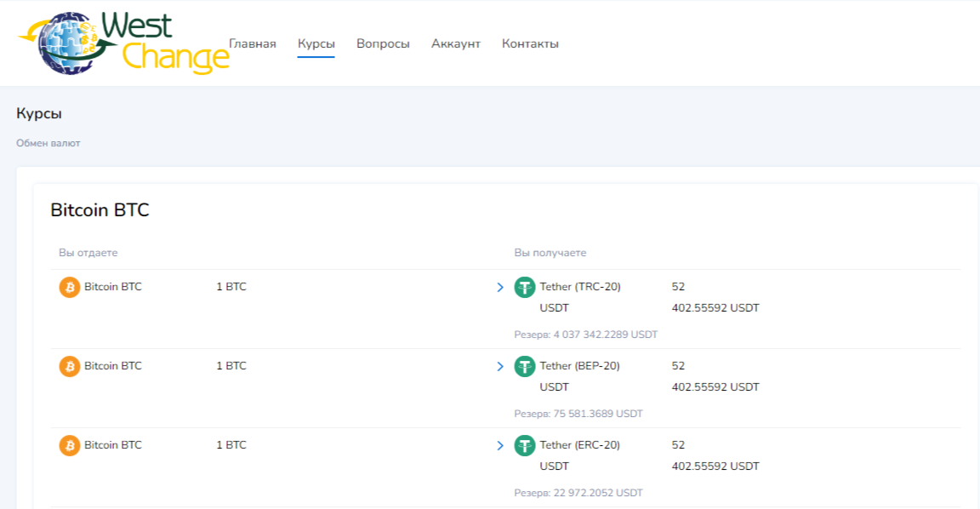
Task: Click the Tether (ERC-20) coin icon
Action: [524, 446]
